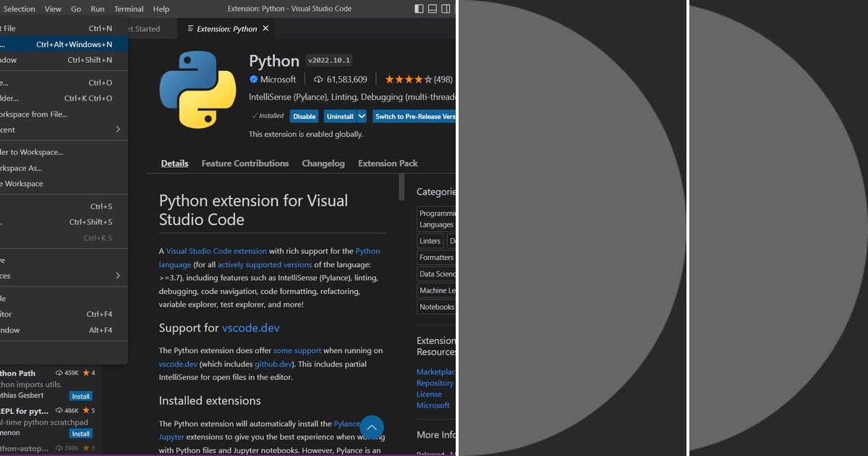Choose Save (Ctrl+S) menu item
Viewport: 868px width, 456px height.
[x=64, y=206]
